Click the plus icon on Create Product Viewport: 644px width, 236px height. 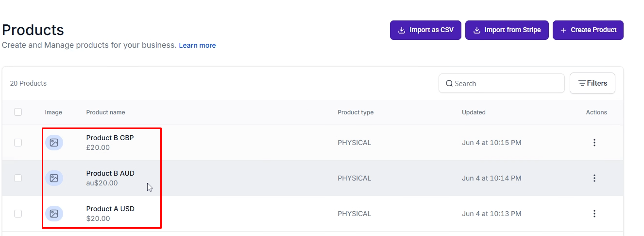click(x=563, y=30)
